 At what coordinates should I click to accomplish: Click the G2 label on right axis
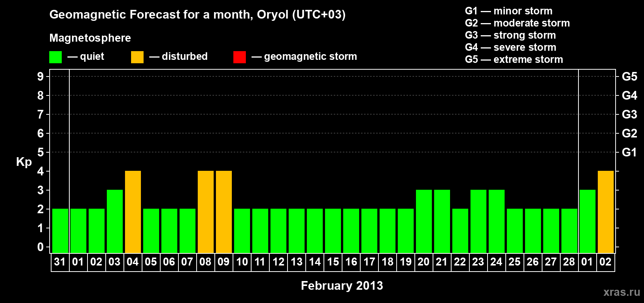pos(630,133)
